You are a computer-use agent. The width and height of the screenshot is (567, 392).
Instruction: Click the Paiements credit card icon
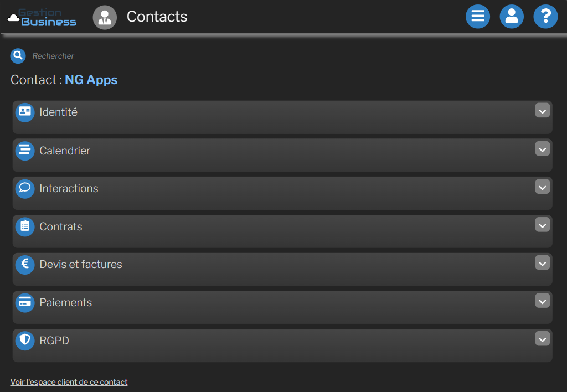point(24,303)
